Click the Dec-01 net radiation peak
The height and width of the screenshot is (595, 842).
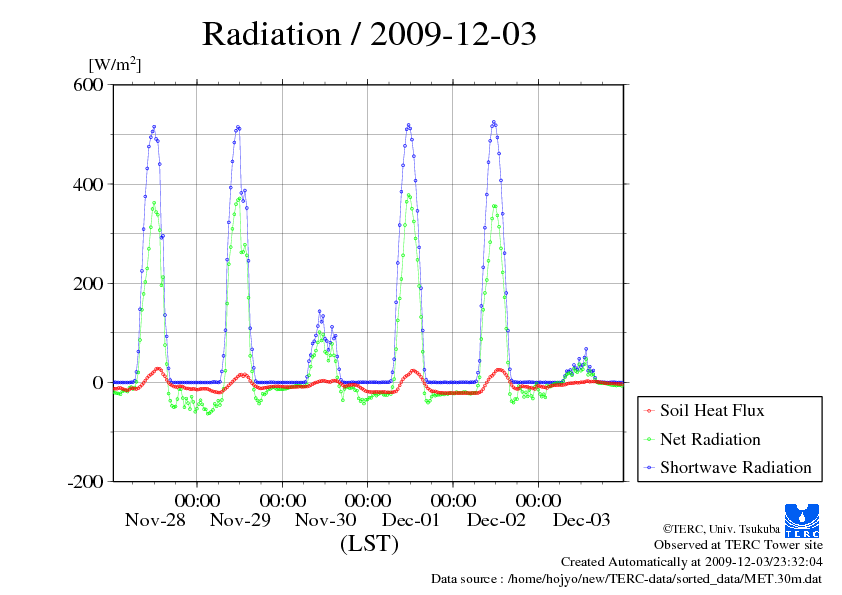coord(409,195)
